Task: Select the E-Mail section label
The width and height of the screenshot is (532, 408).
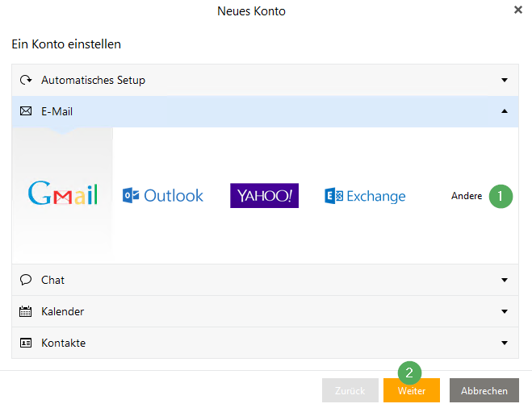Action: pos(57,111)
